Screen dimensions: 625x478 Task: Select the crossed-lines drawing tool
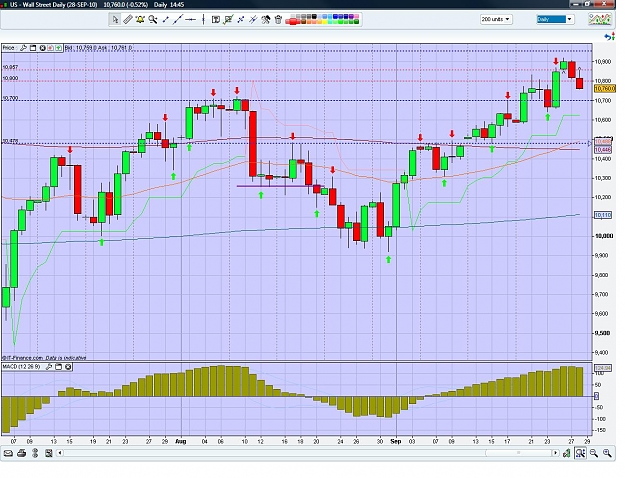pyautogui.click(x=240, y=19)
